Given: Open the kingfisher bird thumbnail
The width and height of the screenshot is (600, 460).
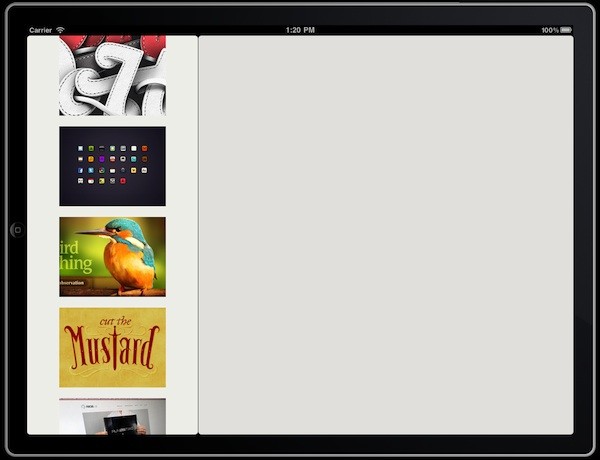Looking at the screenshot, I should tap(112, 257).
